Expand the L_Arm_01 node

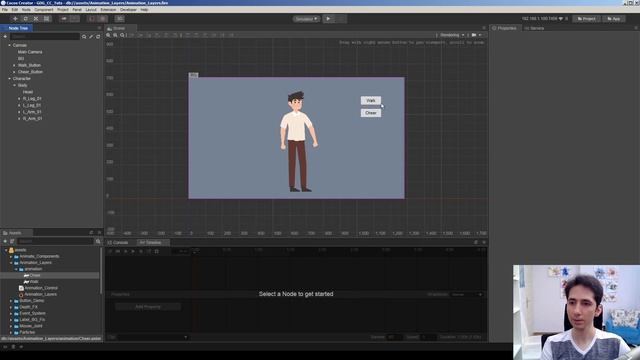[19, 112]
